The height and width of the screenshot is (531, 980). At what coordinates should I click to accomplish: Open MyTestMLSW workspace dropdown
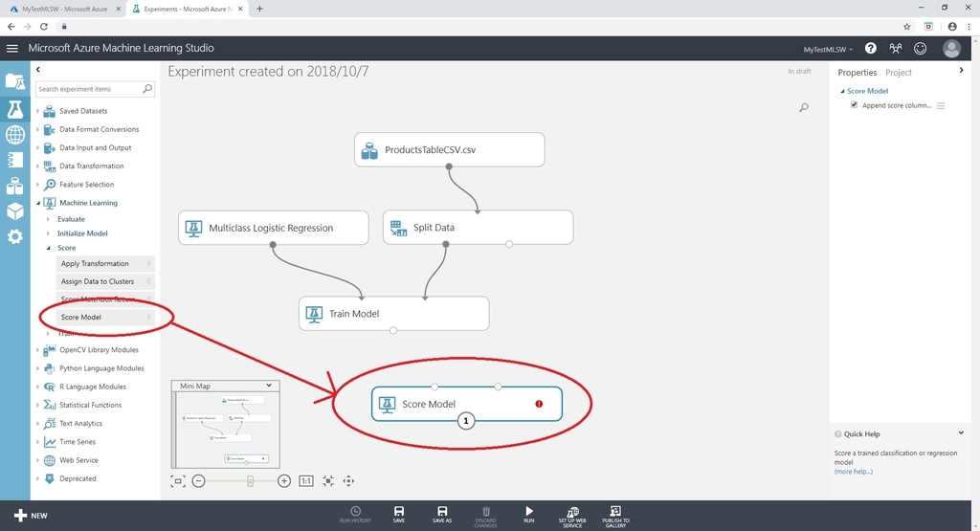828,50
